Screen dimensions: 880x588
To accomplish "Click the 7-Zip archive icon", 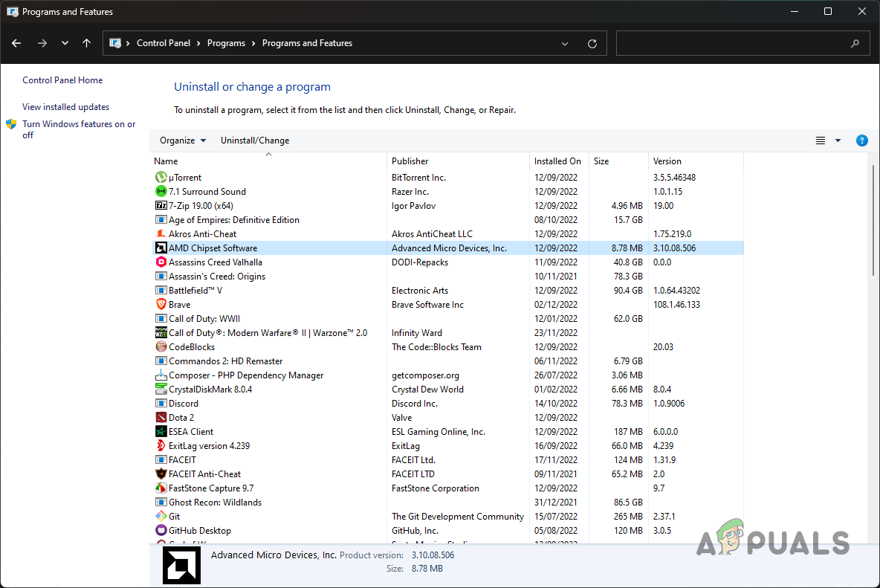I will click(161, 205).
